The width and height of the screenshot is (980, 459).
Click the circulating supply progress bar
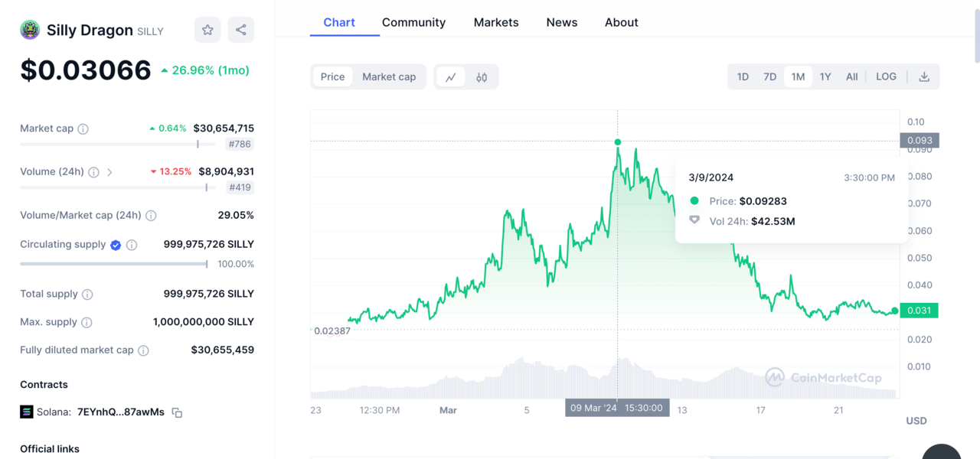point(113,264)
